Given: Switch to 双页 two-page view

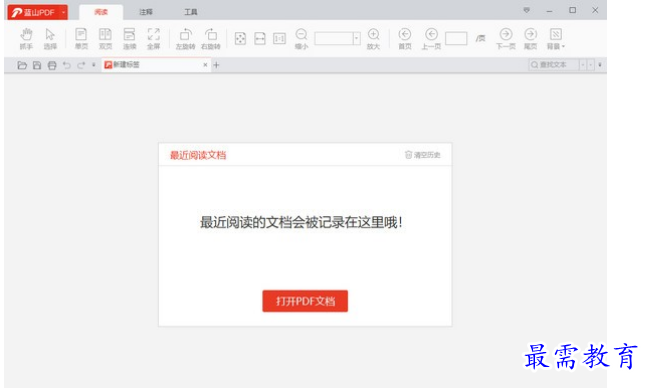Looking at the screenshot, I should (x=105, y=39).
